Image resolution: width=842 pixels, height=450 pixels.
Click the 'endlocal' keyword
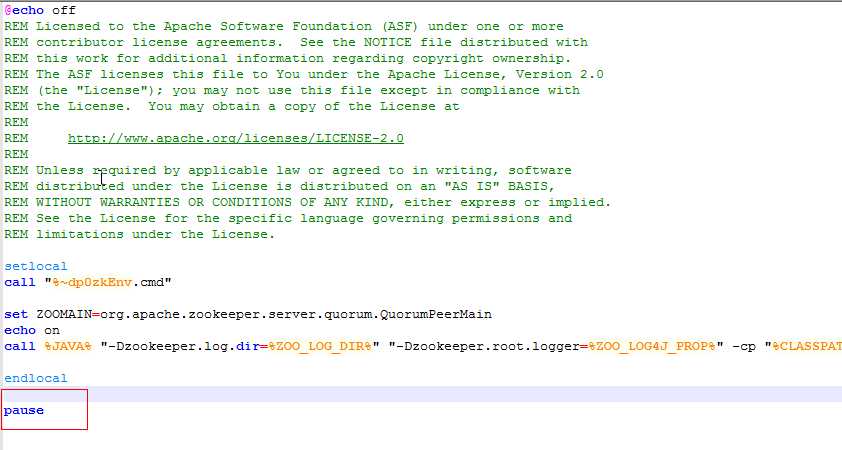(x=36, y=378)
